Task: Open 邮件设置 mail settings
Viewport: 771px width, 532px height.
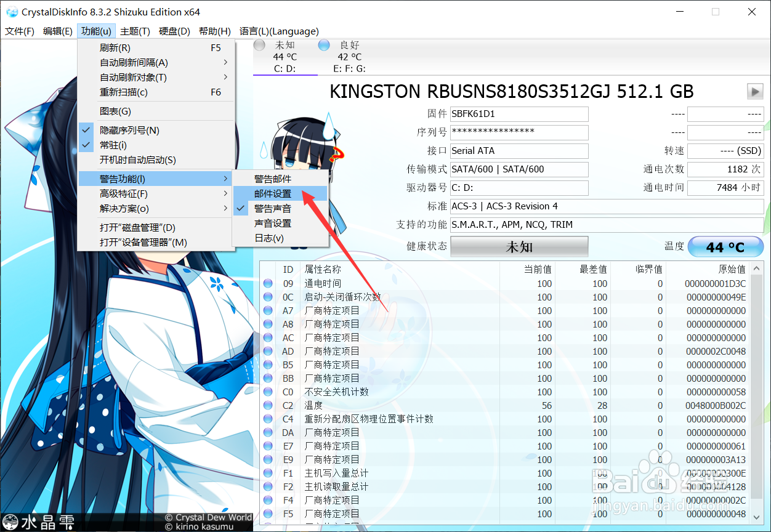Action: tap(280, 194)
